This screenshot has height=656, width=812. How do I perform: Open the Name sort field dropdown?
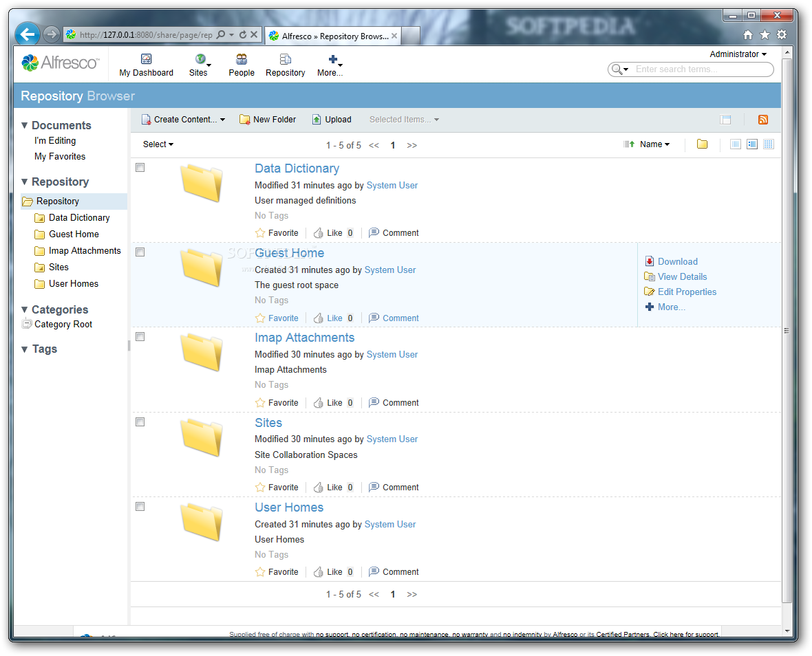point(655,144)
